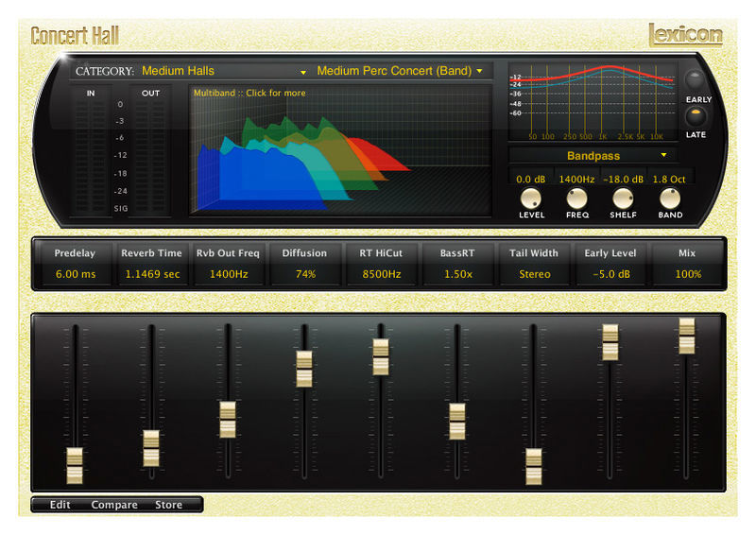Select the Predelay parameter 6.00 ms
The image size is (756, 535).
[x=76, y=264]
